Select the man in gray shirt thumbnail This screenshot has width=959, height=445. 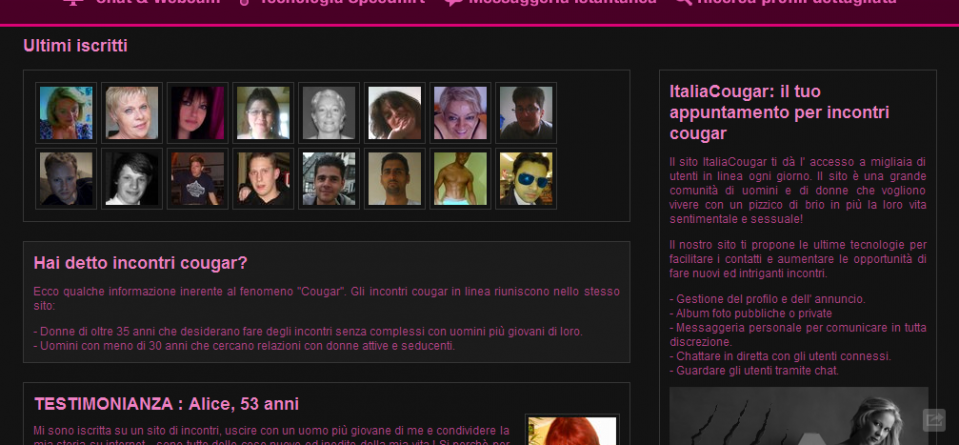(x=394, y=179)
